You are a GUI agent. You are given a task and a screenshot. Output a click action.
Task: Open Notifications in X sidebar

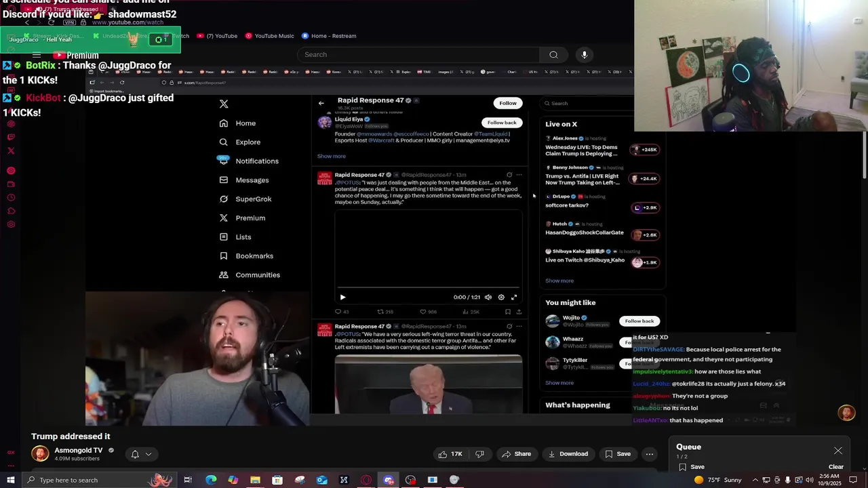(x=248, y=161)
